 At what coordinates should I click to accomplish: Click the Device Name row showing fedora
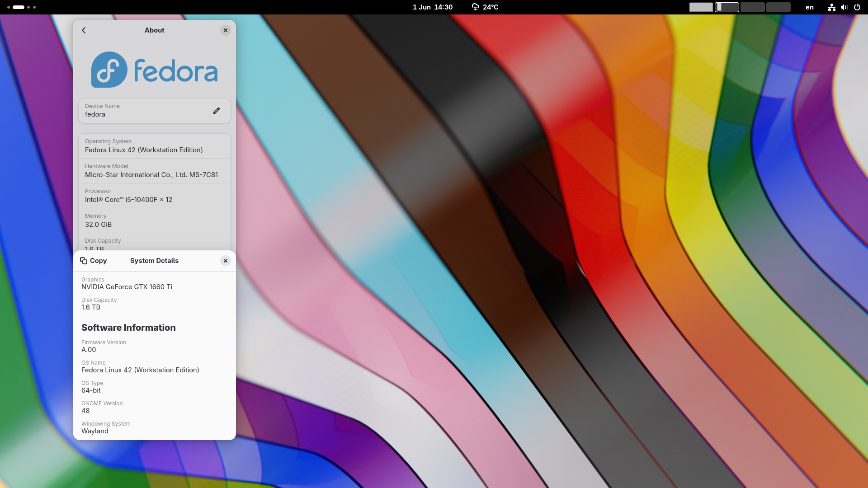[145, 111]
